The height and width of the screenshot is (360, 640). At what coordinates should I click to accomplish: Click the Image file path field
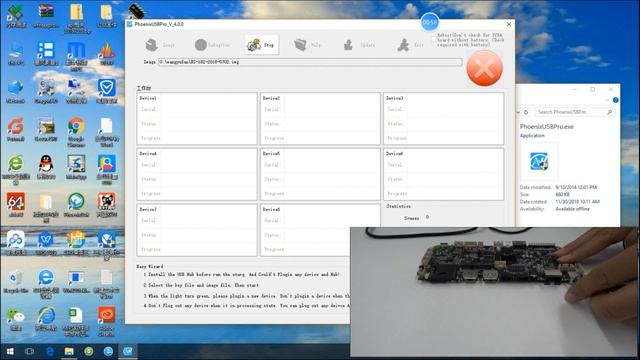[310, 62]
